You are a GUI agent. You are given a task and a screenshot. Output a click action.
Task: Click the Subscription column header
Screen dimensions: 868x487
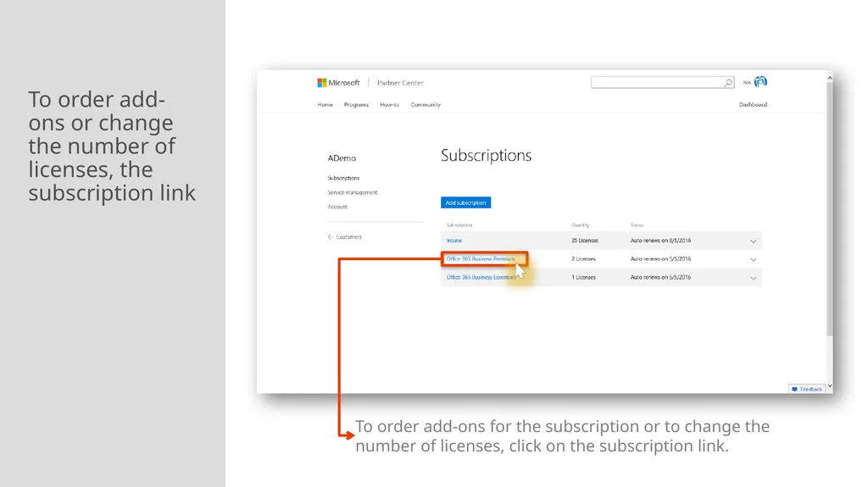(x=459, y=225)
